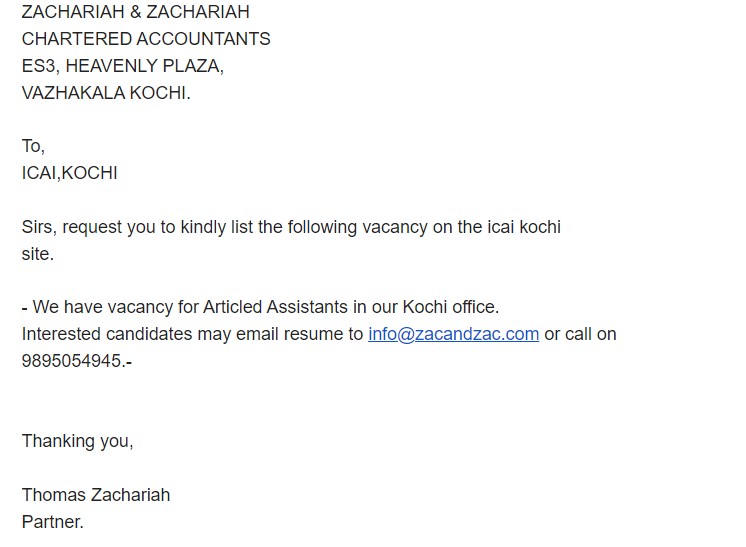Click the name "Thomas Zachariah"

(x=96, y=495)
